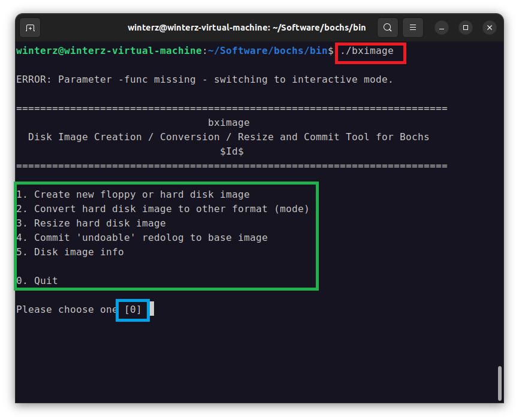Minimize the terminal window

coord(442,28)
